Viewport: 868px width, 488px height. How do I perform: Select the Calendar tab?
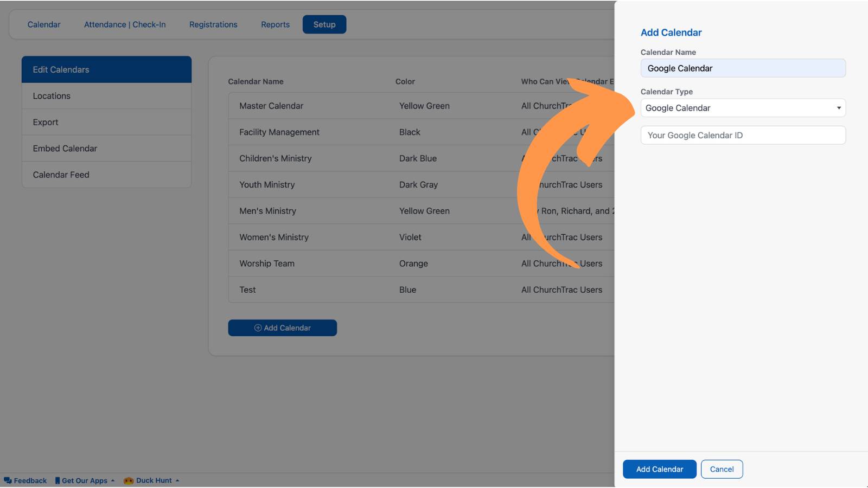pos(44,24)
